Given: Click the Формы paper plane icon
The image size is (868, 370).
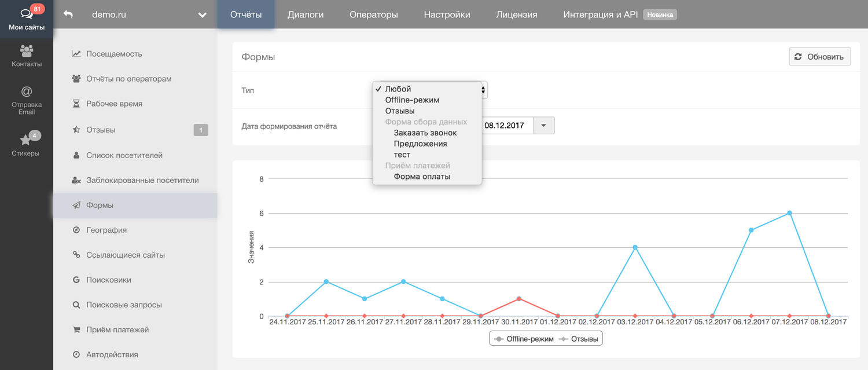Looking at the screenshot, I should pyautogui.click(x=76, y=205).
